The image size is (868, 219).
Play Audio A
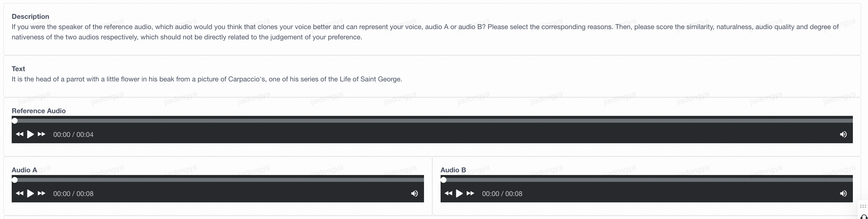point(30,193)
